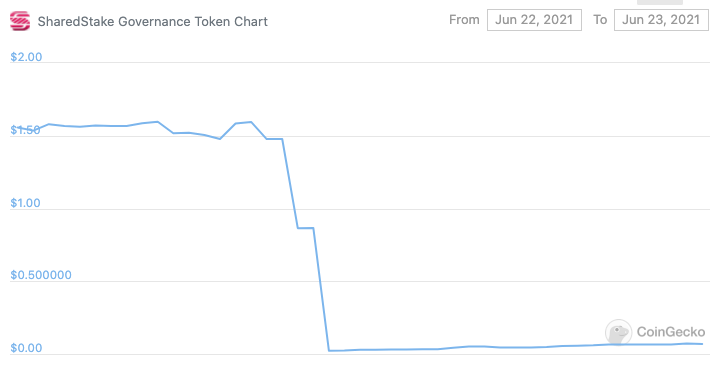Click the gray partial button above To date
The height and width of the screenshot is (374, 727).
[x=660, y=2]
